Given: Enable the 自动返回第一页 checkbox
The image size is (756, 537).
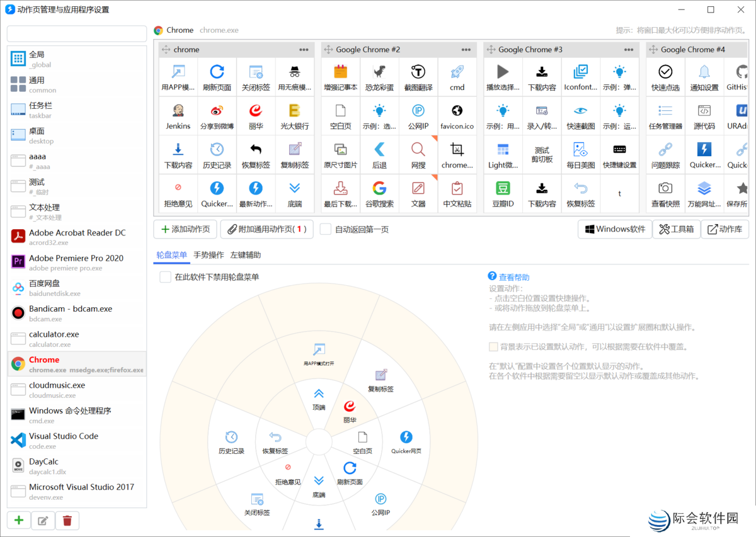Looking at the screenshot, I should 325,229.
